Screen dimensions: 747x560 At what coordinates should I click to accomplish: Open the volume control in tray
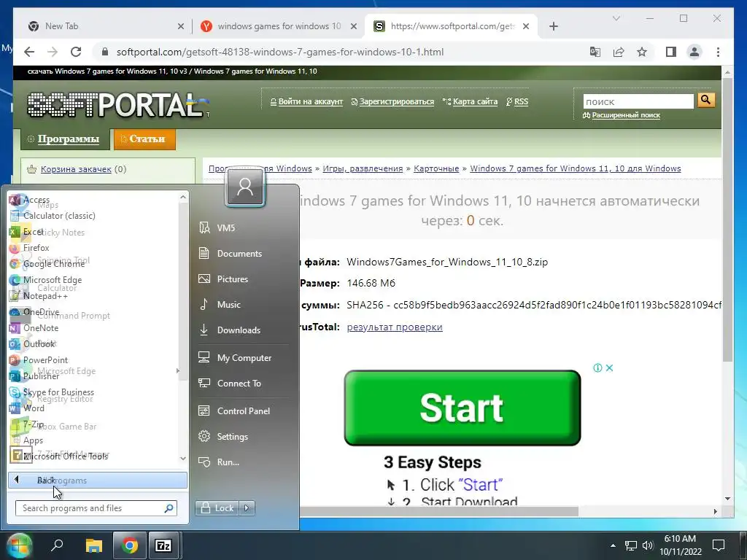[648, 545]
